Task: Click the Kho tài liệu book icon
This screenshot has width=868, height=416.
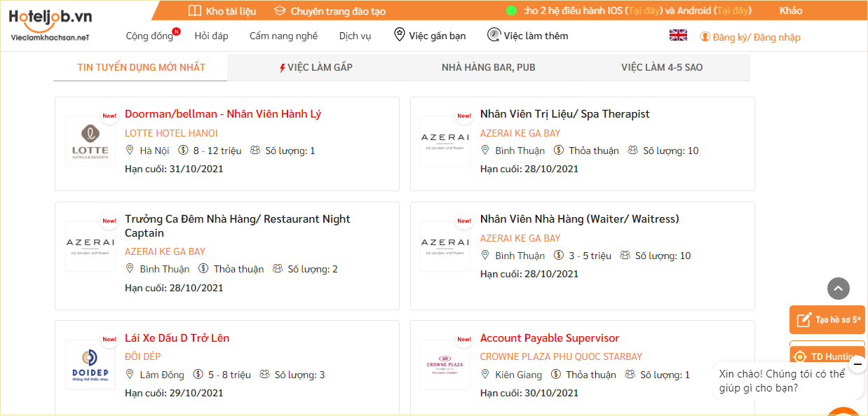Action: tap(195, 11)
